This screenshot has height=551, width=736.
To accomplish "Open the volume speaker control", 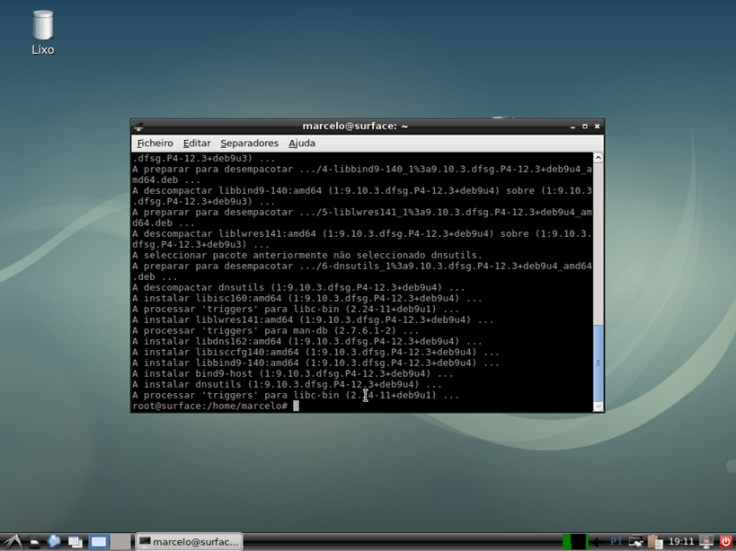I will point(598,541).
